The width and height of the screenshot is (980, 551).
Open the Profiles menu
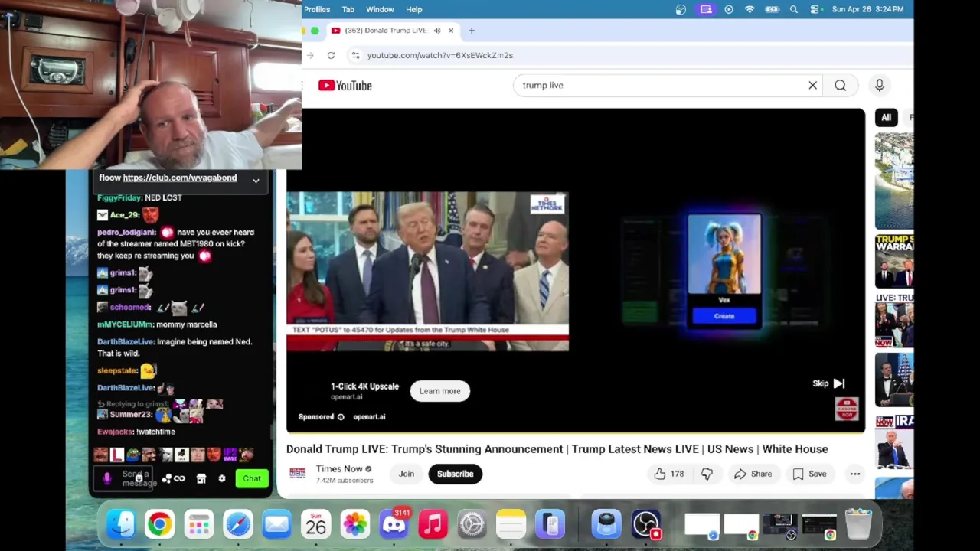[317, 9]
